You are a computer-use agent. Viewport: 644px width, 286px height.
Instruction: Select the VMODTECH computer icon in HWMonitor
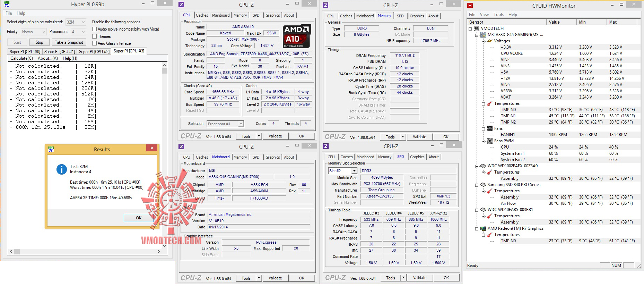477,28
